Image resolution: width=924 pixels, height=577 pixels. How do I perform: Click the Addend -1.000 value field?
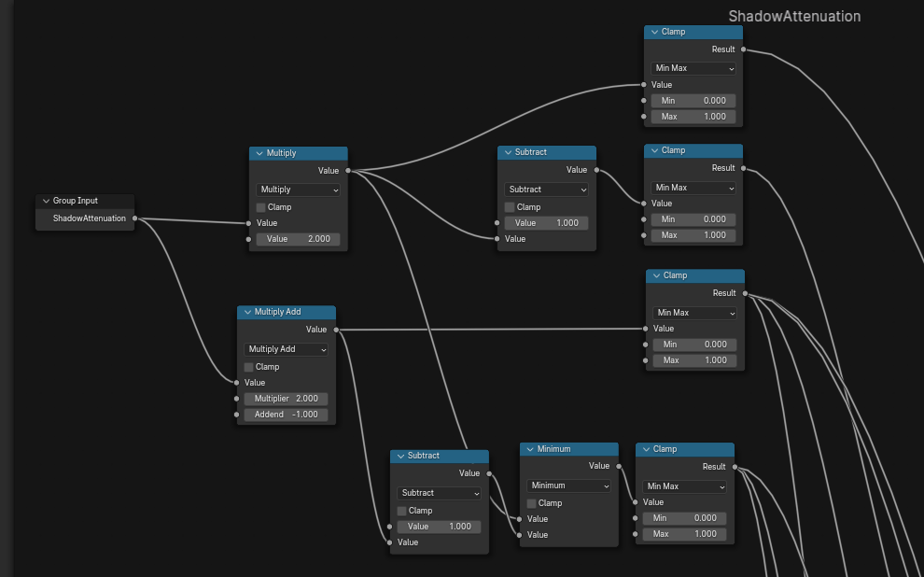click(x=286, y=415)
